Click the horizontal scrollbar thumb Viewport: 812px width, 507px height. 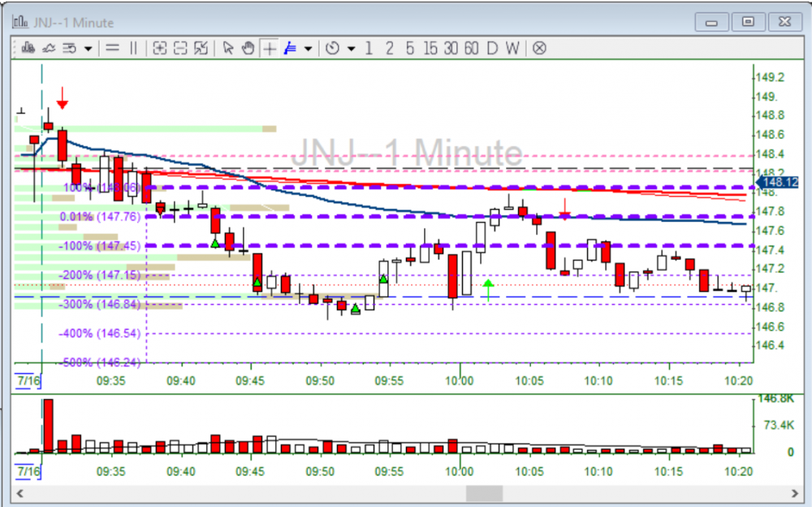(484, 493)
